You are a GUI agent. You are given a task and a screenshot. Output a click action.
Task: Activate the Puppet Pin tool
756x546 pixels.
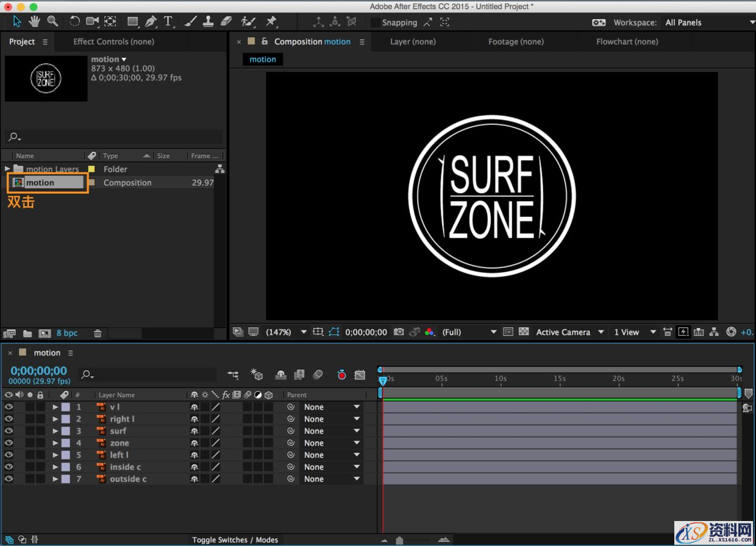[271, 21]
